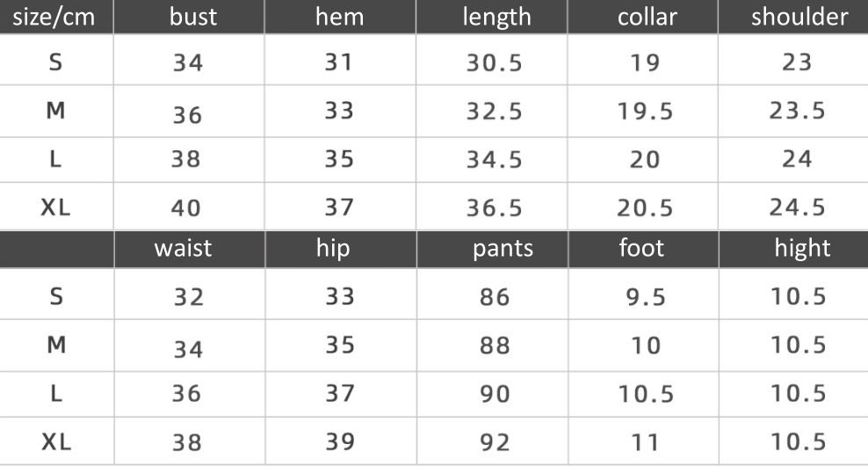Click the S size foot value 9.5
The width and height of the screenshot is (868, 466).
click(646, 297)
